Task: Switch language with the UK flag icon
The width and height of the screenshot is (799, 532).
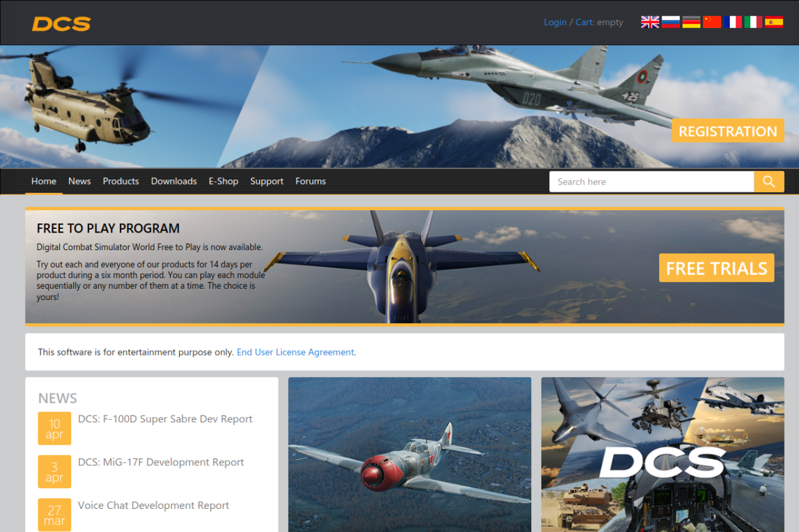Action: coord(650,22)
